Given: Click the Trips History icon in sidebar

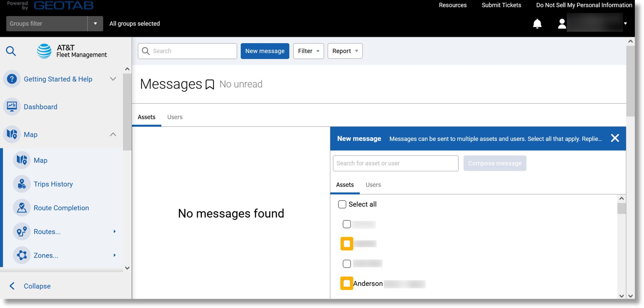Looking at the screenshot, I should click(x=21, y=184).
